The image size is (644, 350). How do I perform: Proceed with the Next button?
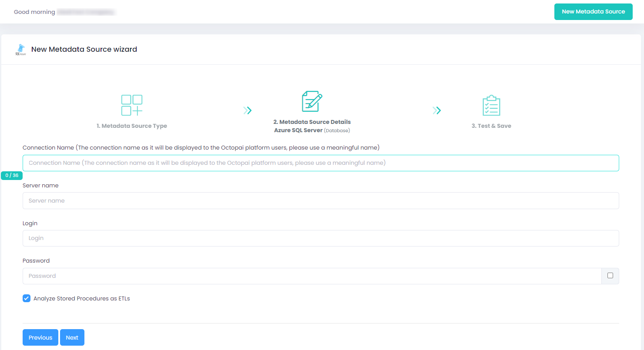pyautogui.click(x=72, y=337)
